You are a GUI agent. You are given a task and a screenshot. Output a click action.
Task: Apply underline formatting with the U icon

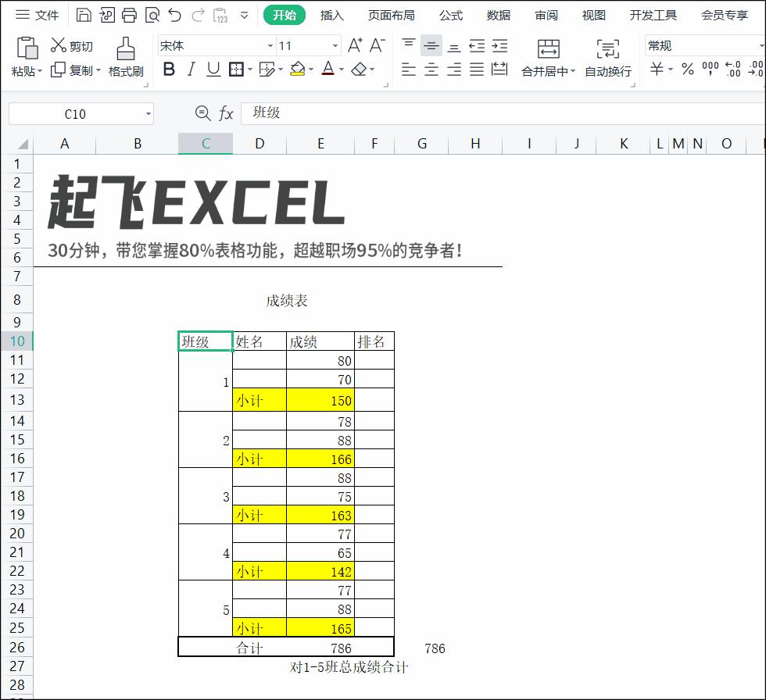point(213,70)
